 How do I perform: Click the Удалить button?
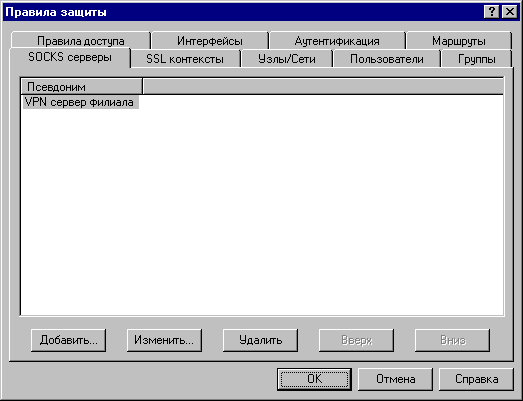(x=260, y=340)
